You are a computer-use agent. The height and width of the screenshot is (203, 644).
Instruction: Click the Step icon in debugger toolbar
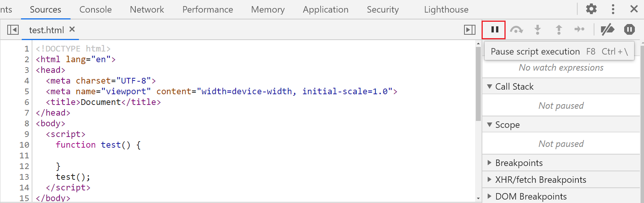coord(580,29)
